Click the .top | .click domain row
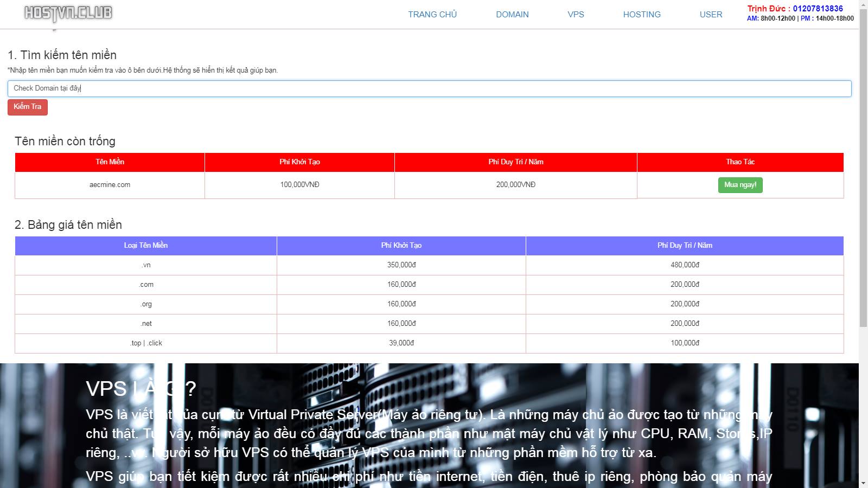This screenshot has height=488, width=868. (x=145, y=343)
